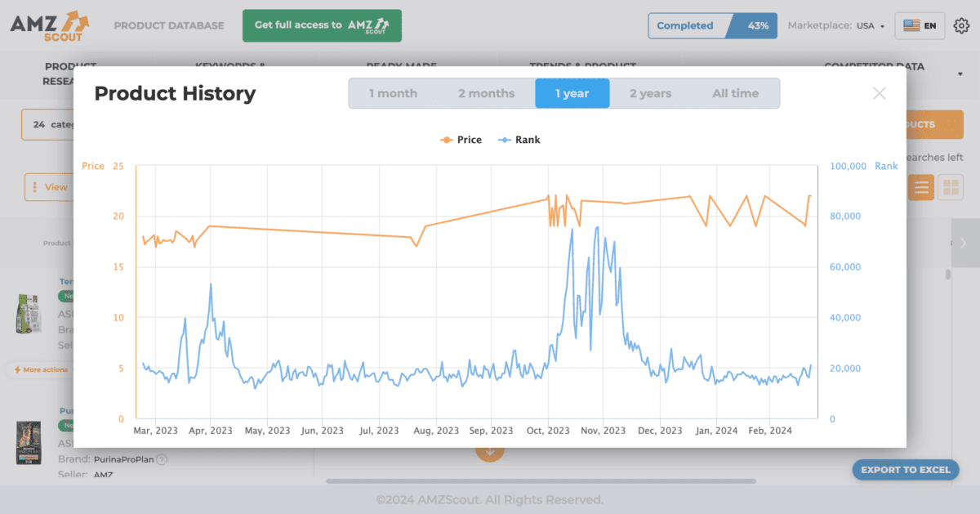This screenshot has width=980, height=514.
Task: Open the Trends & Product menu
Action: tap(582, 66)
